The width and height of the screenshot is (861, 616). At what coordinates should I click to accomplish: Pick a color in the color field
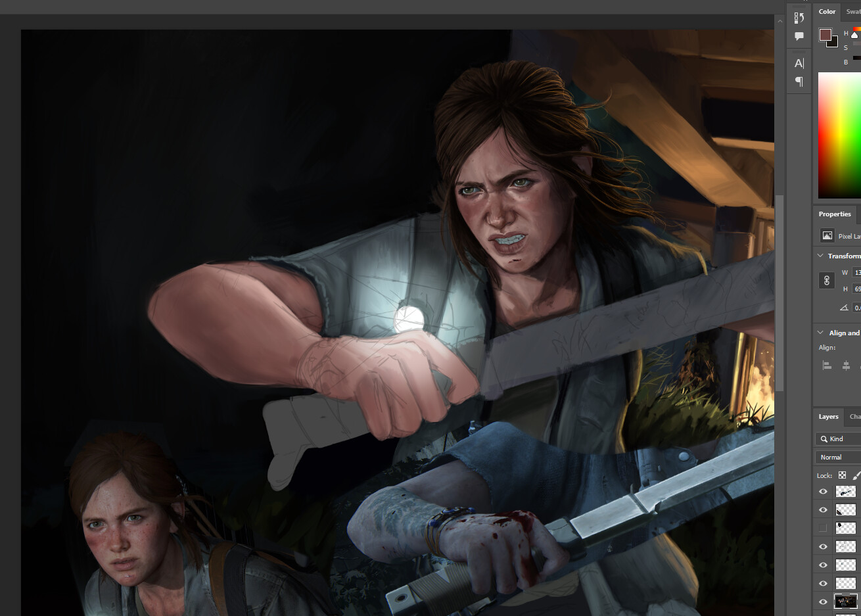(x=839, y=135)
